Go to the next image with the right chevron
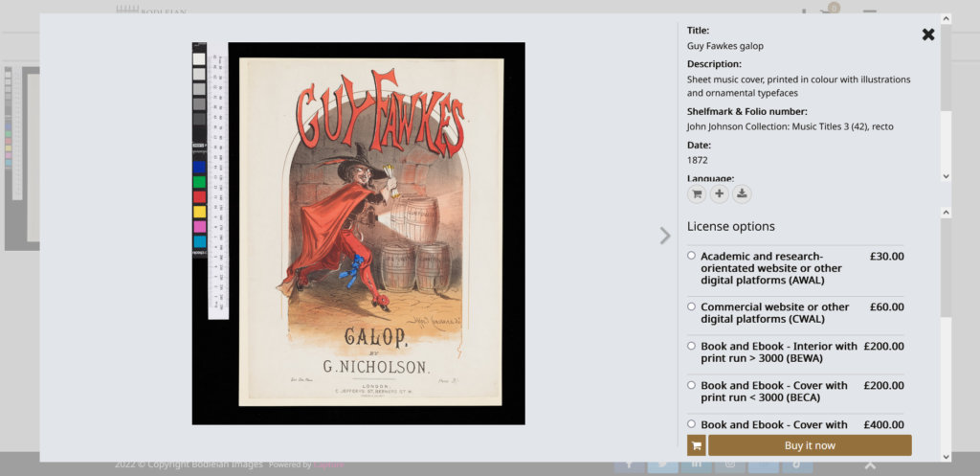This screenshot has width=980, height=476. pos(665,236)
